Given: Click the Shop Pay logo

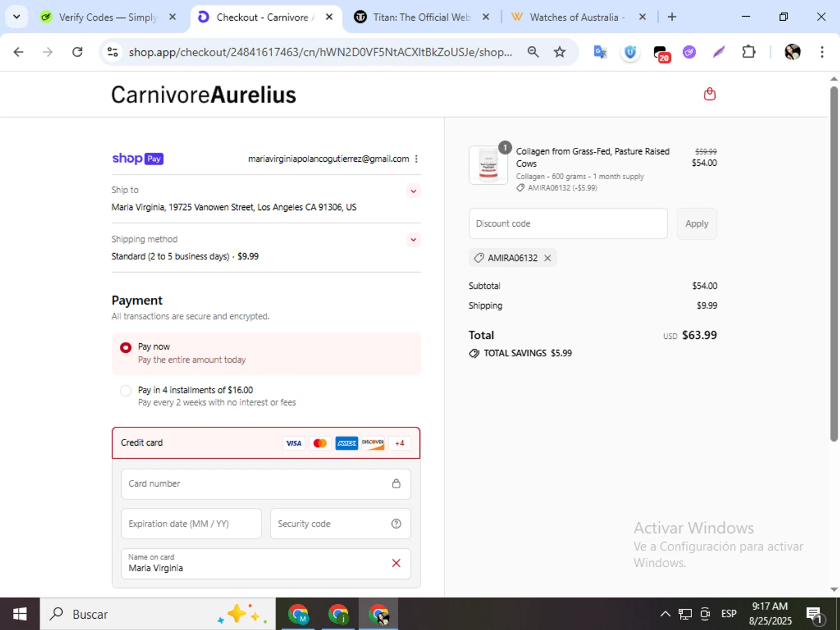Looking at the screenshot, I should click(x=138, y=158).
